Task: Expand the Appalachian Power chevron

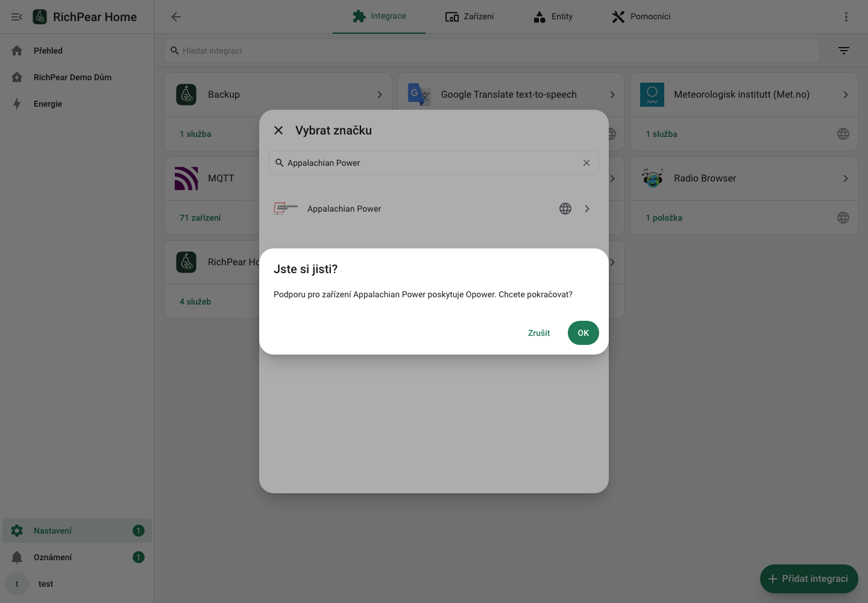Action: pos(587,209)
